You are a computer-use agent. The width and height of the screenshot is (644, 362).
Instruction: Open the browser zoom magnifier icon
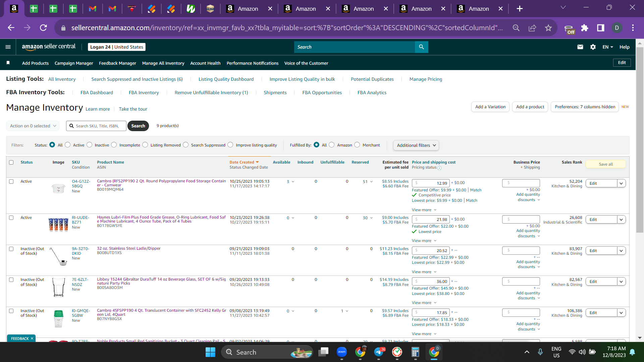tap(516, 28)
